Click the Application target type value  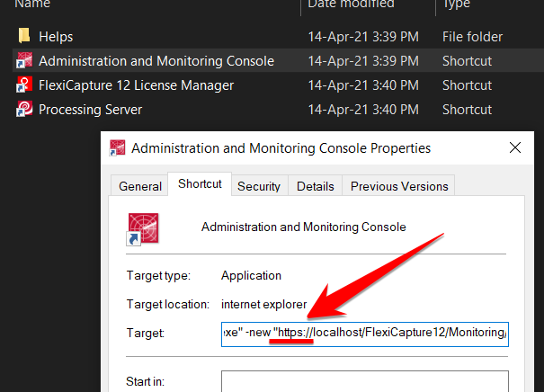[x=251, y=275]
